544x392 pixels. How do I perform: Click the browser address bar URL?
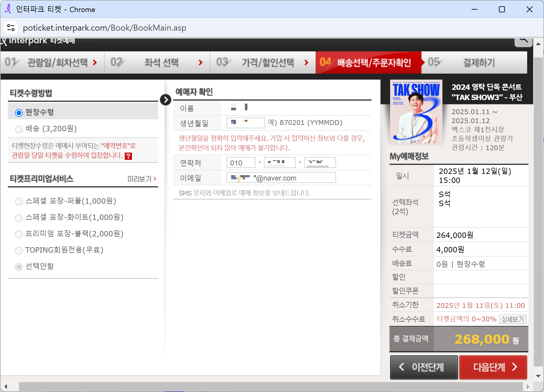105,28
